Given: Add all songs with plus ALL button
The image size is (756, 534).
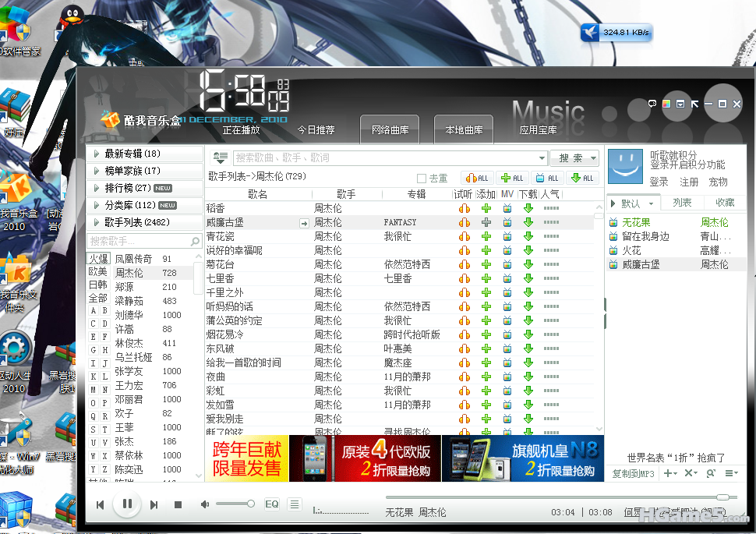Looking at the screenshot, I should [x=512, y=178].
